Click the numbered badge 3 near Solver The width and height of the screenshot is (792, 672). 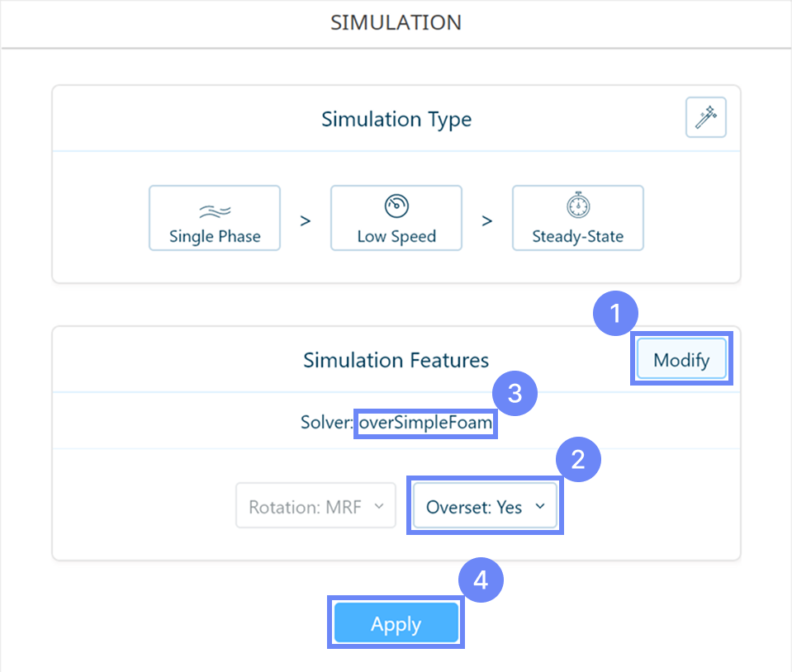tap(515, 394)
